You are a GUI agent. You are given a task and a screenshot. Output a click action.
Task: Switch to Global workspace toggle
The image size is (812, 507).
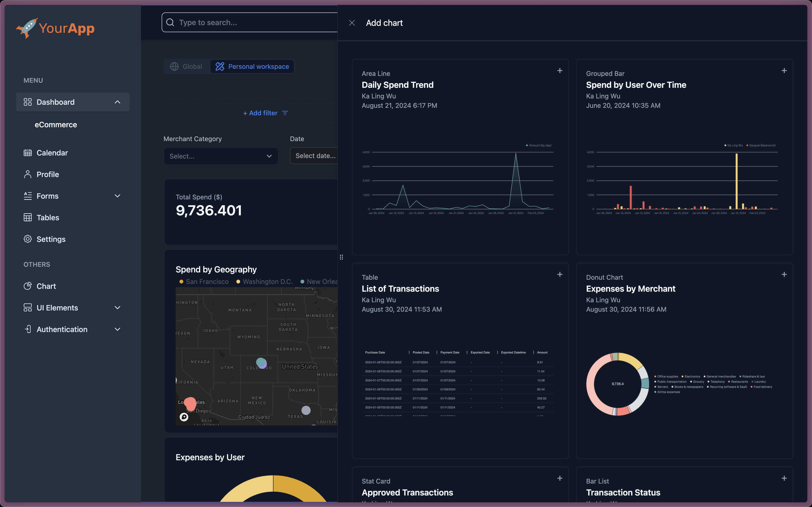187,66
